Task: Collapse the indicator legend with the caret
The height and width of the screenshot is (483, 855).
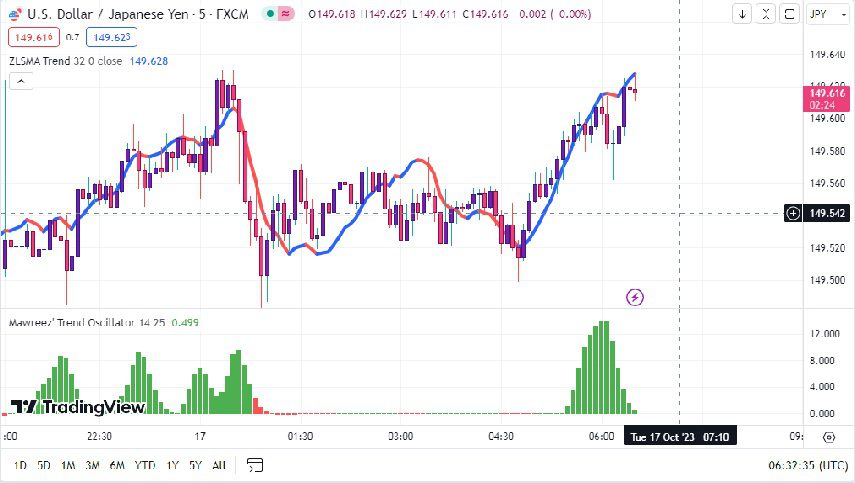Action: point(21,82)
